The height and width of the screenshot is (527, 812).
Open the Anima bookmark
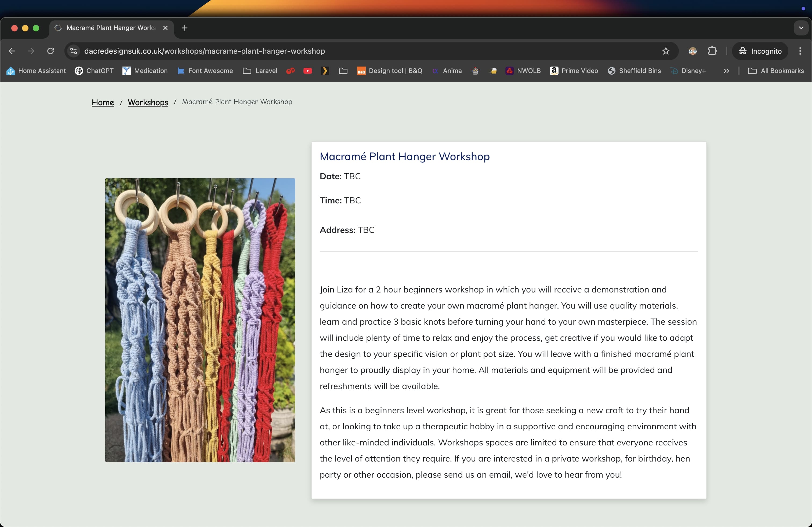tap(447, 71)
